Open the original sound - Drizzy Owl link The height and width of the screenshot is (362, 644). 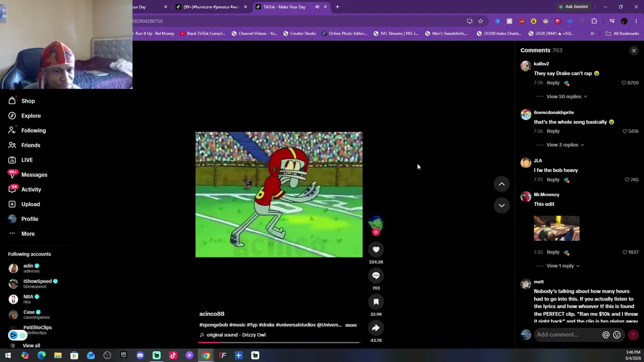(236, 335)
